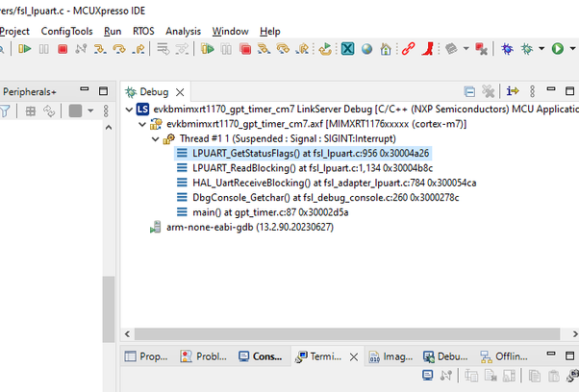Click the home icon in the toolbar
The height and width of the screenshot is (392, 579).
coord(386,49)
